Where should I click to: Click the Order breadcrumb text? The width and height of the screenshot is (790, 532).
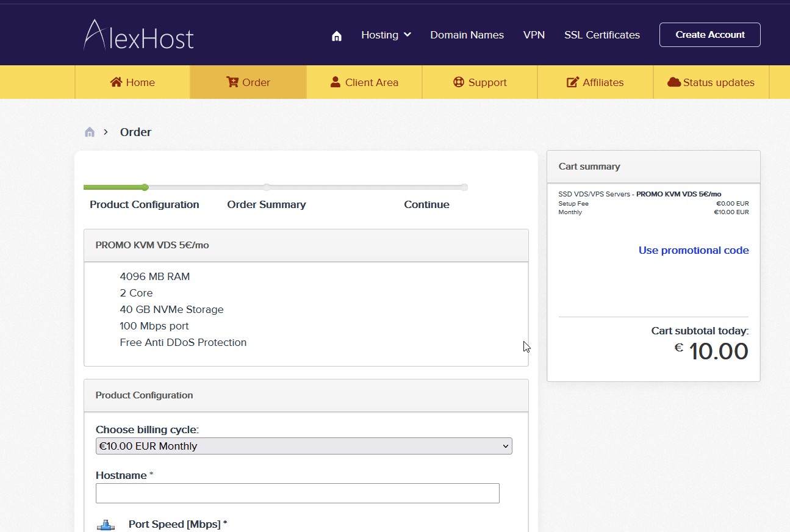(135, 132)
